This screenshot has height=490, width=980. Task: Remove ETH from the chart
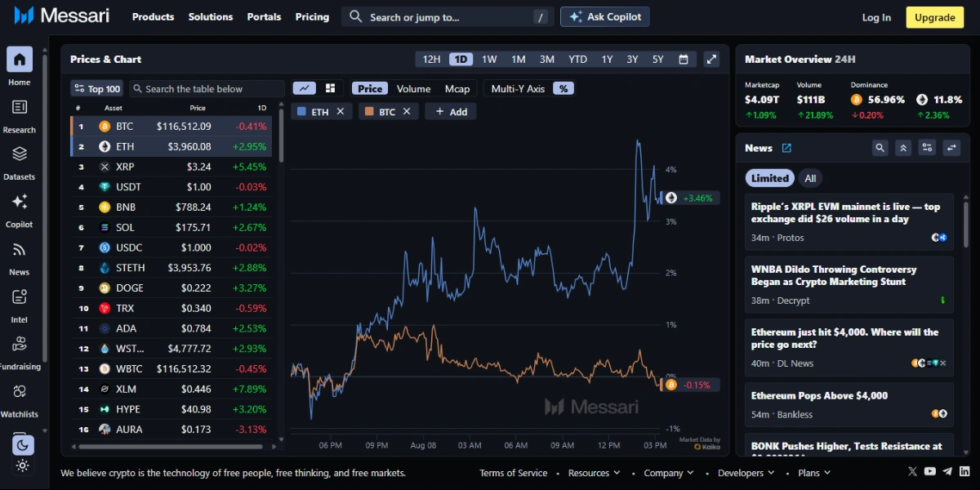pos(341,112)
